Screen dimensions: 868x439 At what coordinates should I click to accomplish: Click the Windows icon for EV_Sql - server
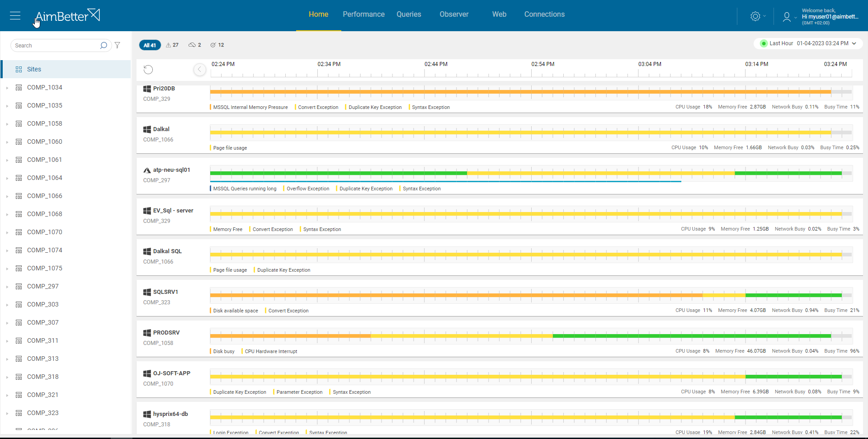tap(147, 211)
